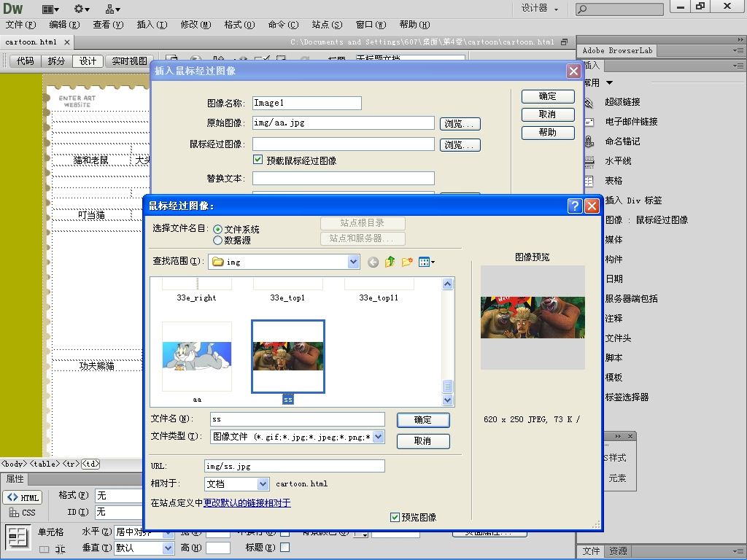Screen dimensions: 747x560
Task: Click the 水平线 horizontal rule icon
Action: (589, 161)
